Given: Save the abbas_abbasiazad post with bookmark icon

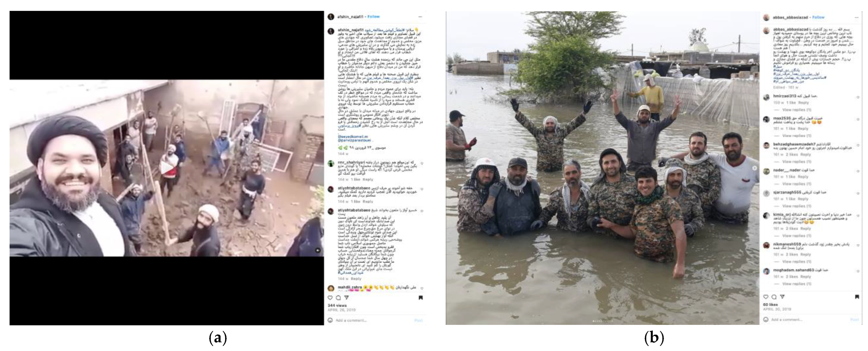Looking at the screenshot, I should point(857,297).
